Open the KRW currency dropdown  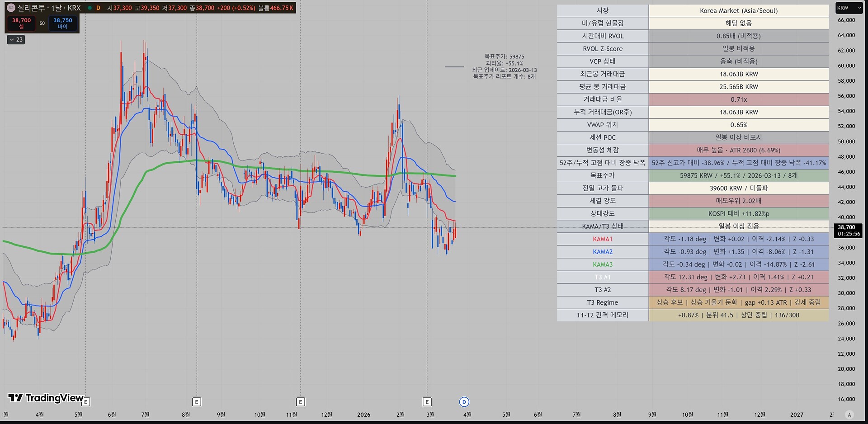[849, 8]
